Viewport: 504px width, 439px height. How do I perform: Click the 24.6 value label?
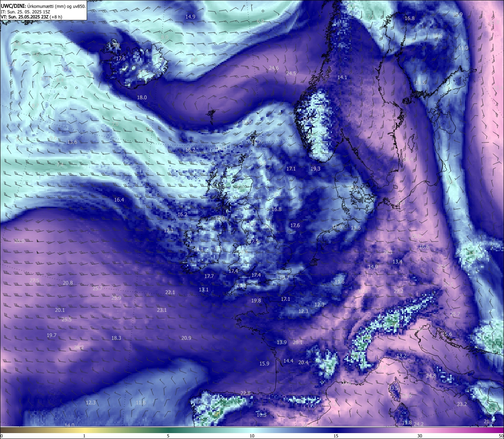[x=274, y=68]
